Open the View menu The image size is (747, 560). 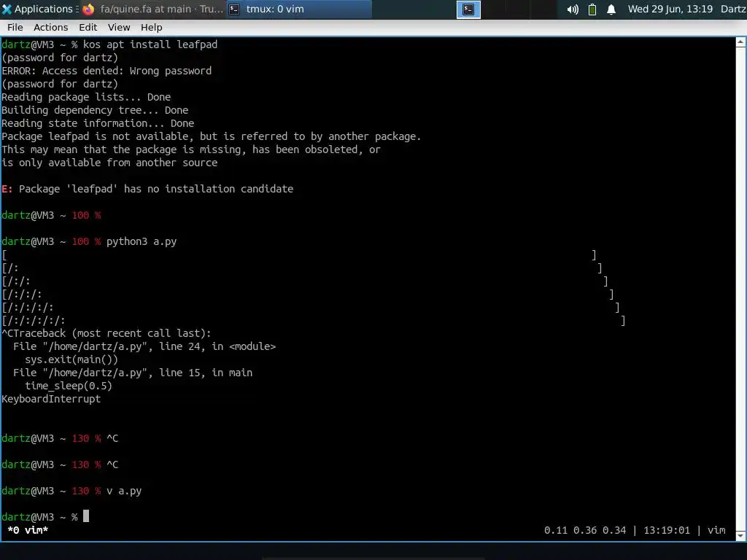tap(119, 28)
